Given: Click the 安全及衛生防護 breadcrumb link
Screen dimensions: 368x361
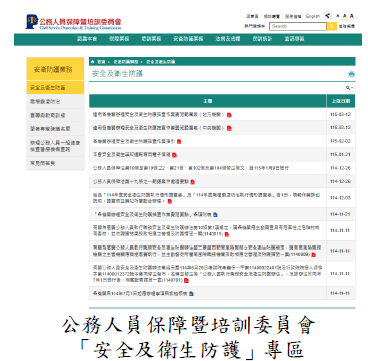Looking at the screenshot, I should [x=160, y=62].
